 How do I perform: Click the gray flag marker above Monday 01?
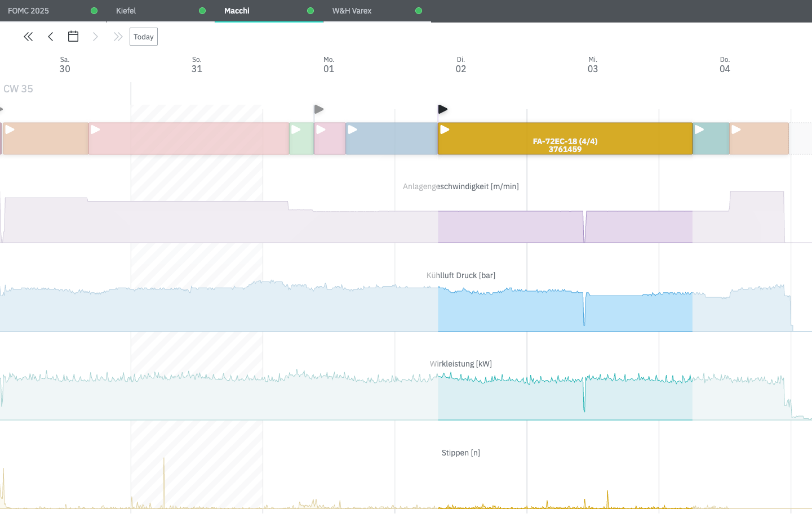coord(319,109)
